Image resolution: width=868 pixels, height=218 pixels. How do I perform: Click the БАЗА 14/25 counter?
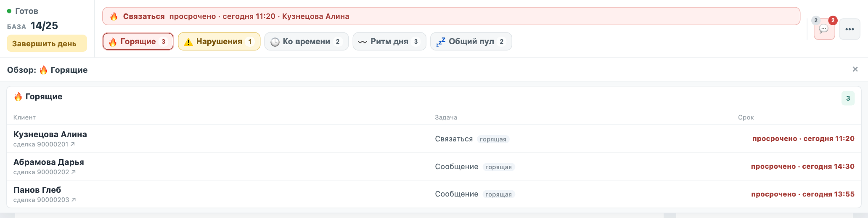(x=32, y=26)
